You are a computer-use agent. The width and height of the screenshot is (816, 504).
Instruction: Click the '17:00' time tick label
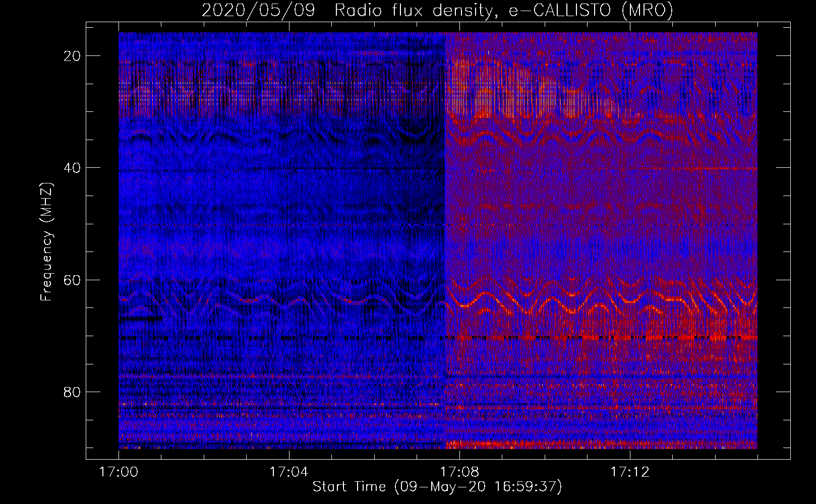click(x=119, y=472)
